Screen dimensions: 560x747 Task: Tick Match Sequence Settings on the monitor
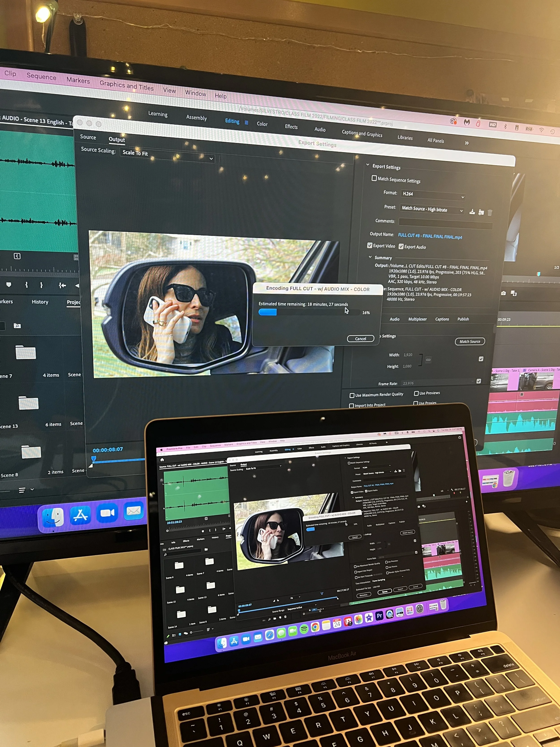coord(374,178)
